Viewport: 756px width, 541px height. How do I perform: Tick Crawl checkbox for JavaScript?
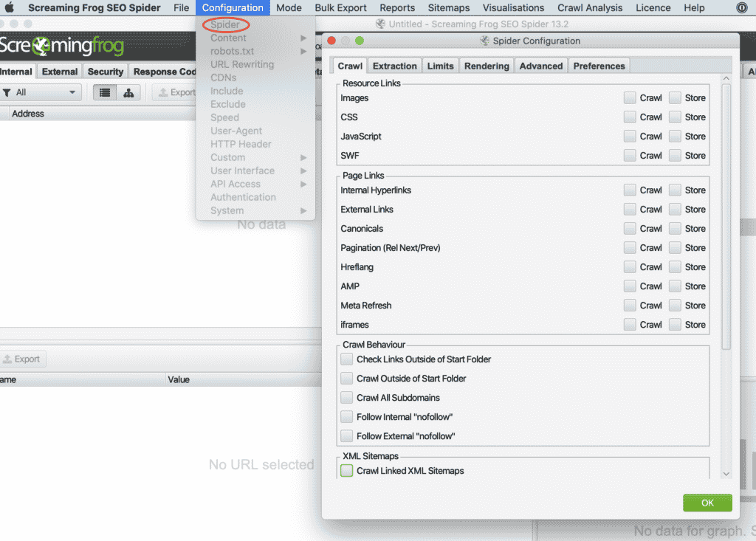630,137
